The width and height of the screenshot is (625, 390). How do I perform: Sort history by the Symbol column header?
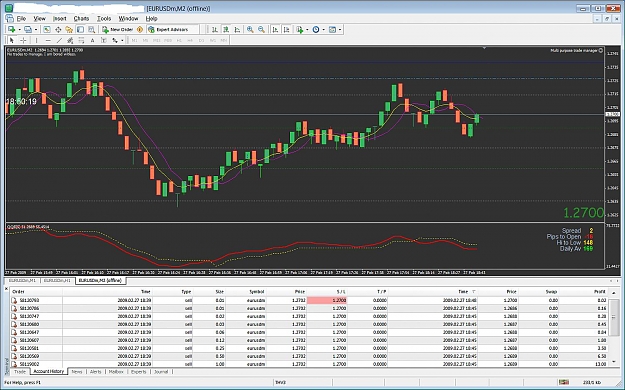246,292
